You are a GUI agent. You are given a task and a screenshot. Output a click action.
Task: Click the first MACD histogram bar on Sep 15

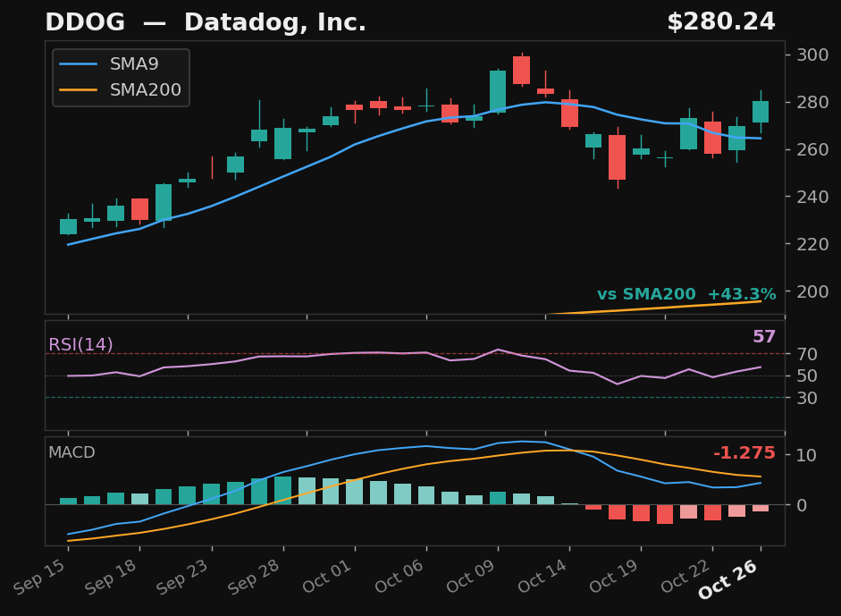[68, 502]
